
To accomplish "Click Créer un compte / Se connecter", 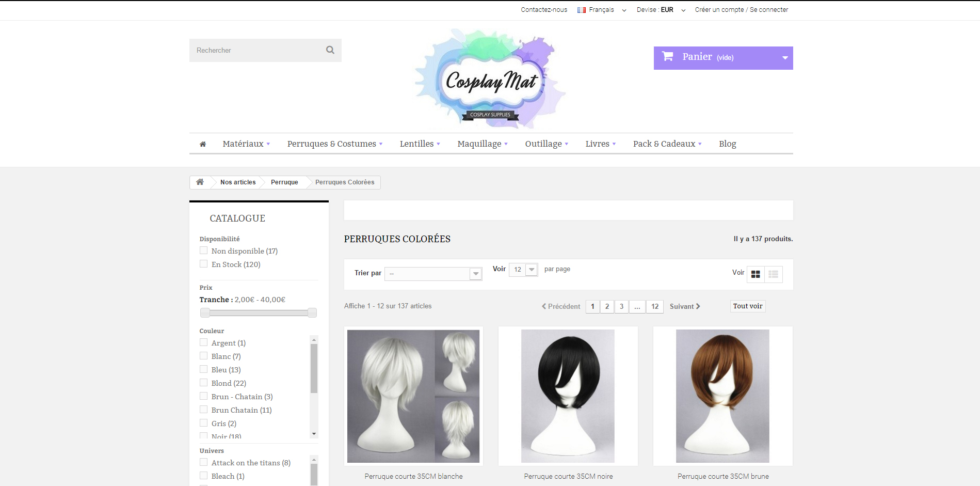I will click(742, 10).
